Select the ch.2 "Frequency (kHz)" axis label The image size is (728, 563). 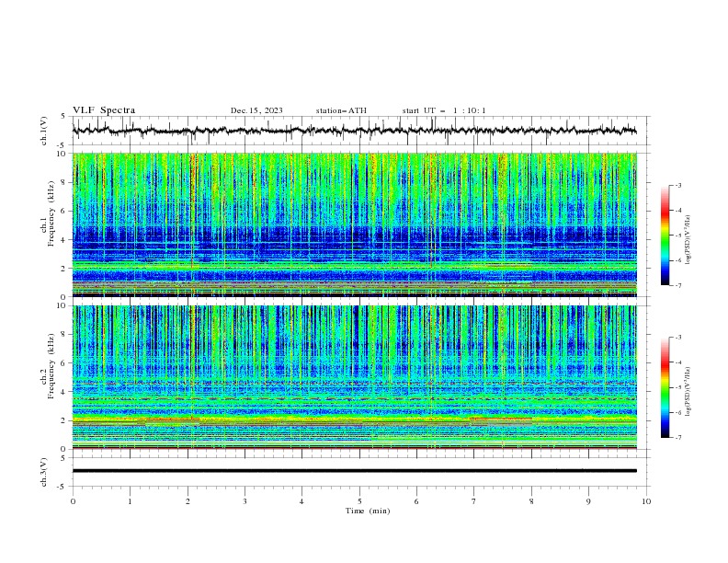click(51, 366)
